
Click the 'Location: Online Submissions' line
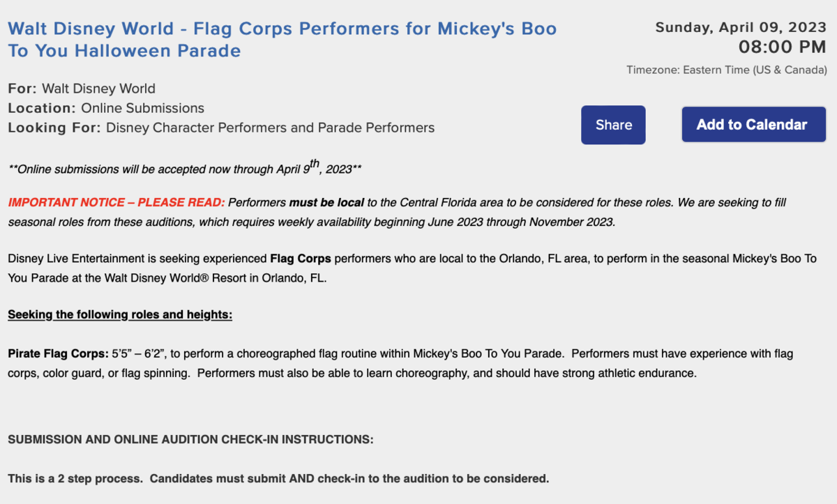point(106,108)
